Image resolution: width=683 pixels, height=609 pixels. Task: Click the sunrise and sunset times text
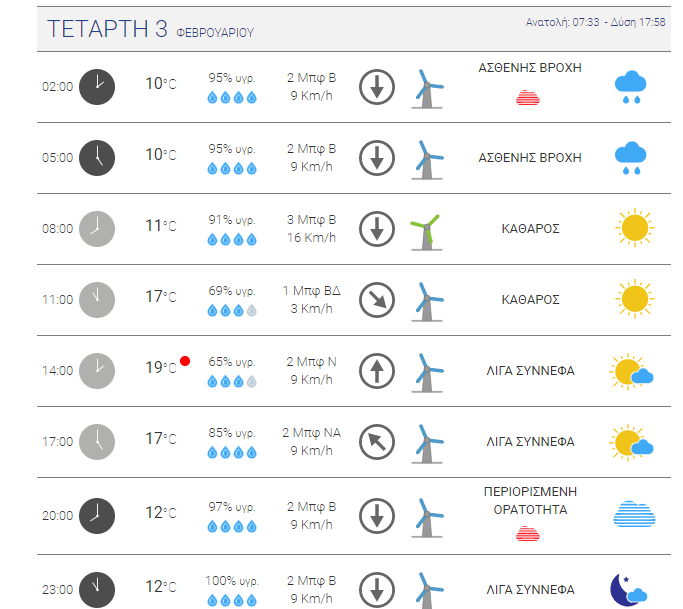[x=595, y=22]
